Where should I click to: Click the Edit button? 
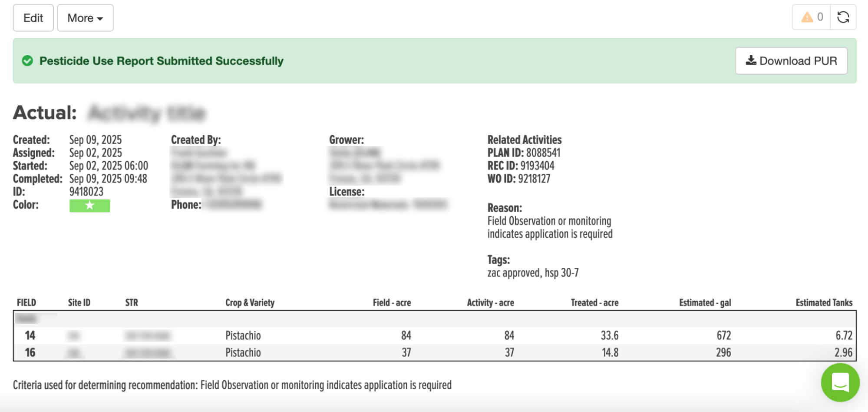click(x=33, y=18)
